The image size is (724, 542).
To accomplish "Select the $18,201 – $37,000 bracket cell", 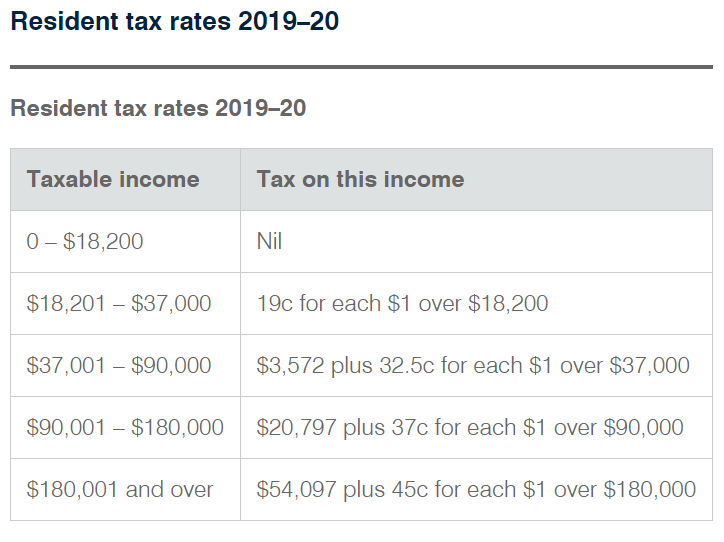I will (126, 303).
